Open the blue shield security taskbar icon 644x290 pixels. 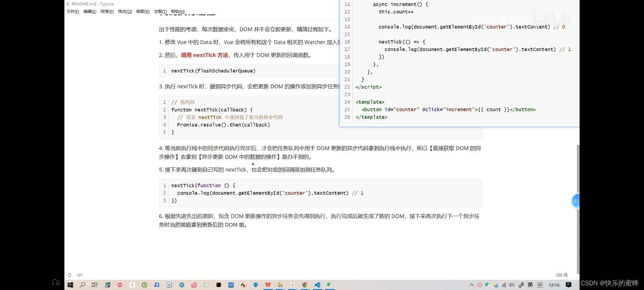[256, 285]
